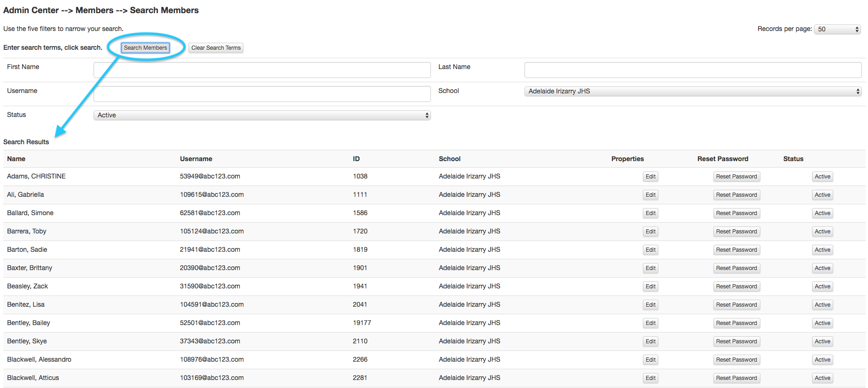Click ID cell 1720
The height and width of the screenshot is (388, 868).
(x=360, y=231)
